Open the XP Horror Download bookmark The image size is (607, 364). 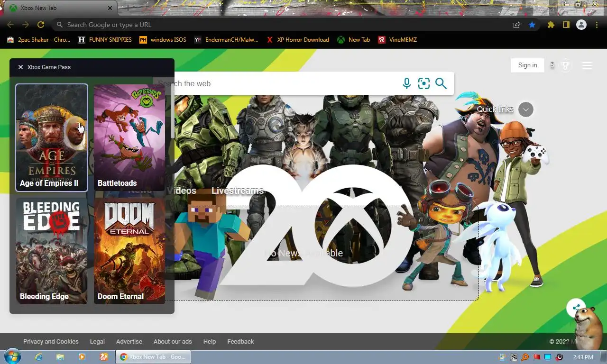pos(298,40)
